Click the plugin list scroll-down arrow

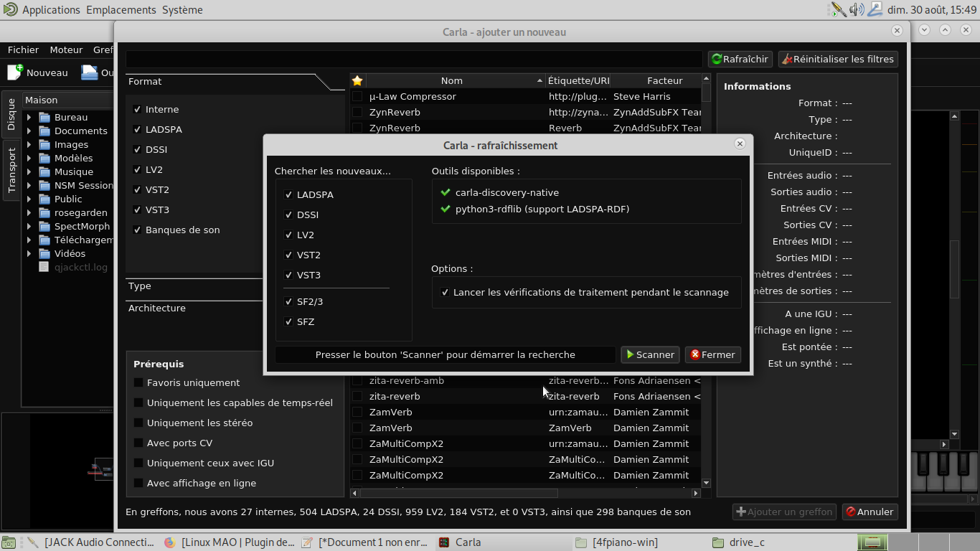coord(706,484)
